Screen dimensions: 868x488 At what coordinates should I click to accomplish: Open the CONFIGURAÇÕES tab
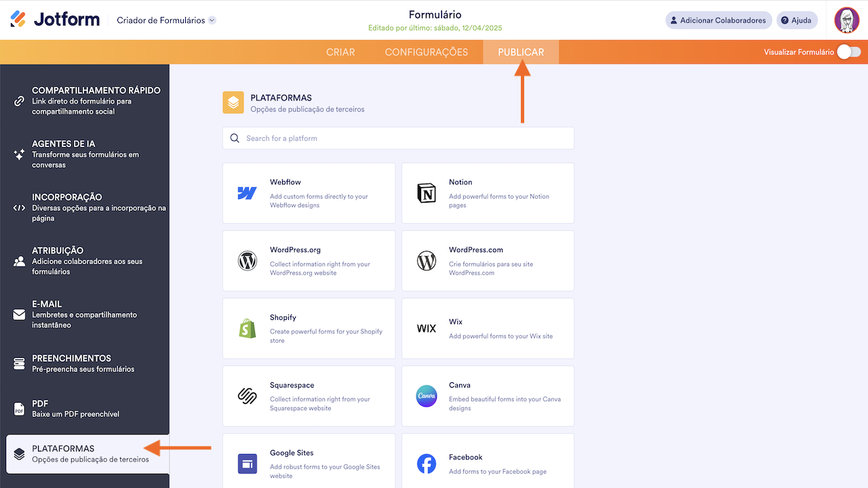tap(427, 52)
